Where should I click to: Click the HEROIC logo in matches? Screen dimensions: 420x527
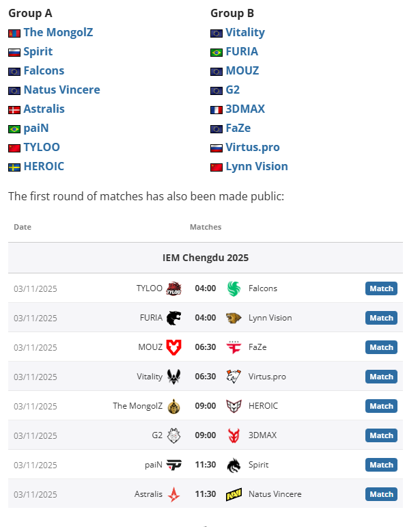click(234, 406)
